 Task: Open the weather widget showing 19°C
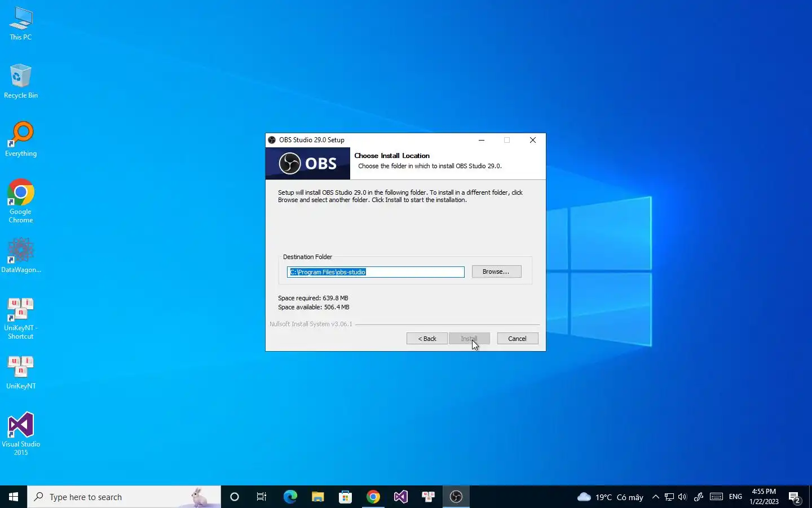pyautogui.click(x=610, y=497)
